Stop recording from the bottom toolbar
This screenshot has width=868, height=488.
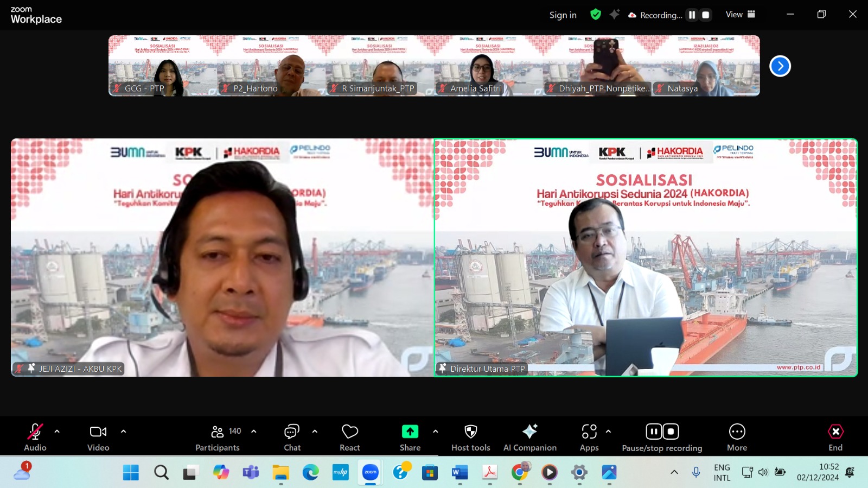(671, 432)
